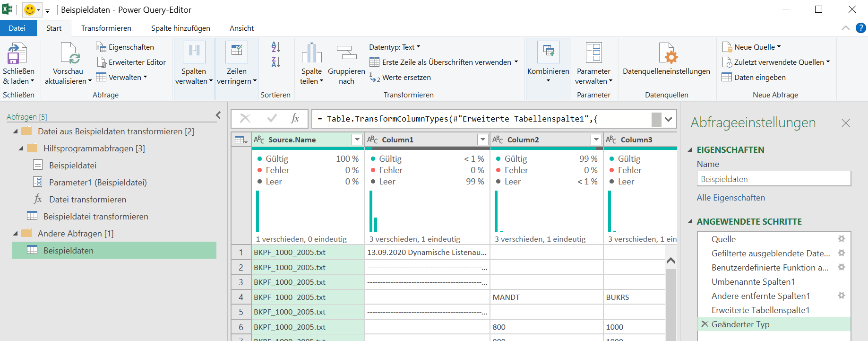
Task: Open Zuletzt verwendete Quellen dropdown
Action: coord(775,62)
